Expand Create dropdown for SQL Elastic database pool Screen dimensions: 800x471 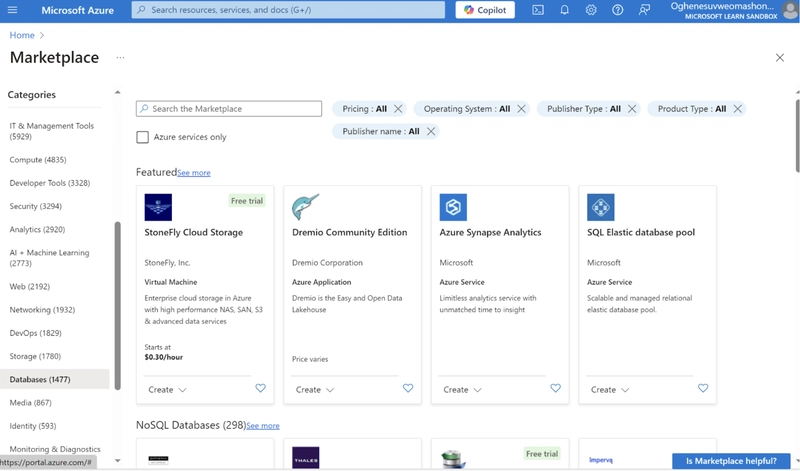[609, 389]
